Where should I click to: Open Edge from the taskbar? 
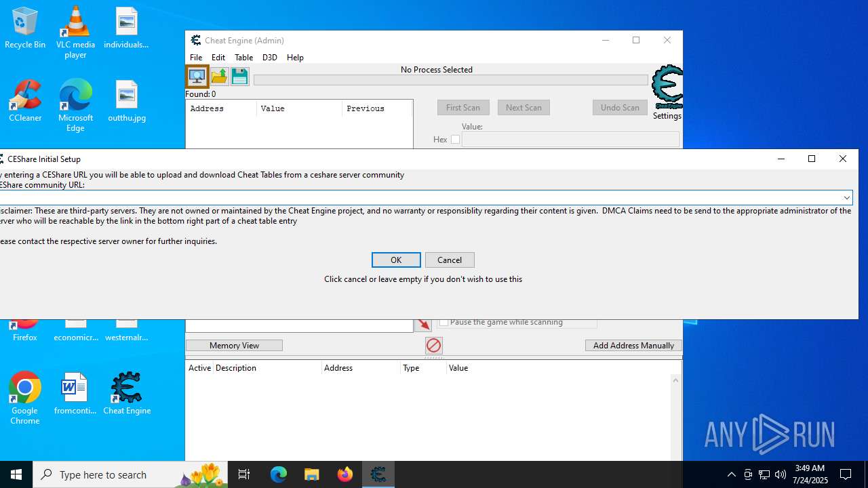point(279,474)
